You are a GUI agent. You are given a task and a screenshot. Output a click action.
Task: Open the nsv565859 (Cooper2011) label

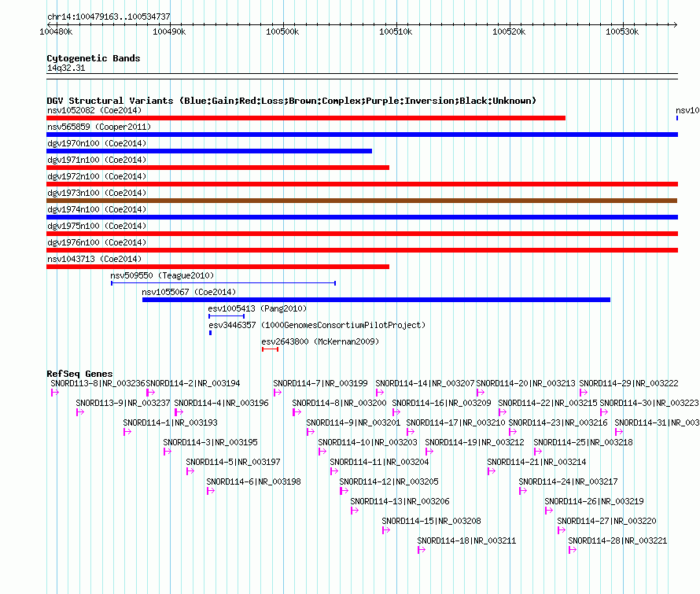pyautogui.click(x=99, y=127)
